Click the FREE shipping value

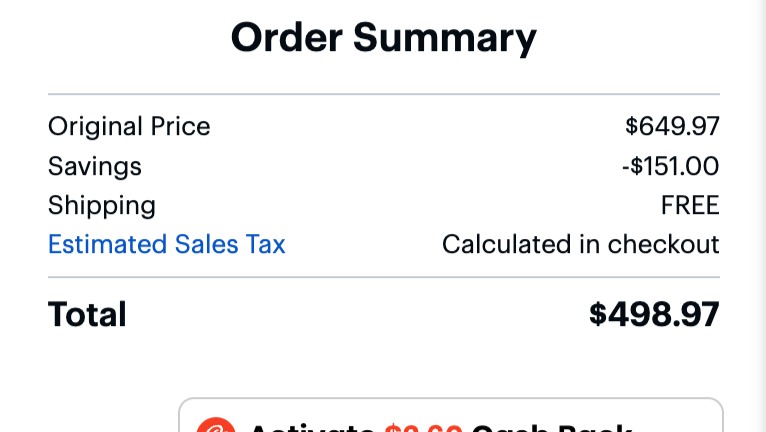(x=690, y=205)
